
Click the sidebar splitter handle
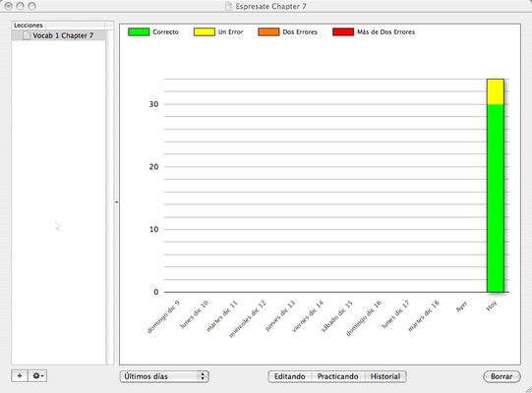116,202
